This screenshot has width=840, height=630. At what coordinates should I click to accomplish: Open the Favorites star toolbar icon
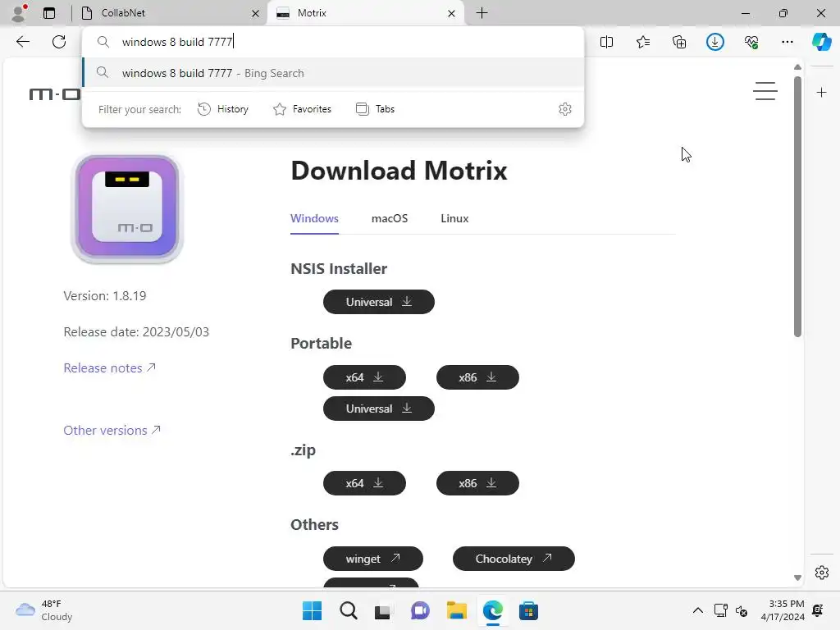[643, 42]
